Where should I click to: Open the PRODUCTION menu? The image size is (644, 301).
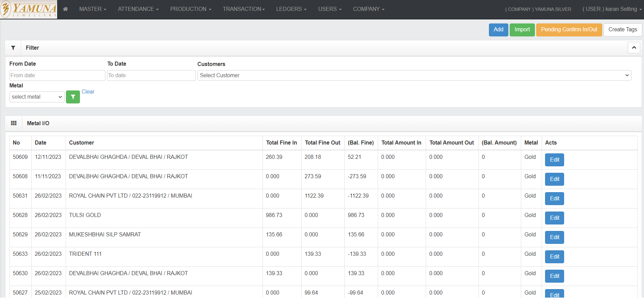pyautogui.click(x=190, y=9)
